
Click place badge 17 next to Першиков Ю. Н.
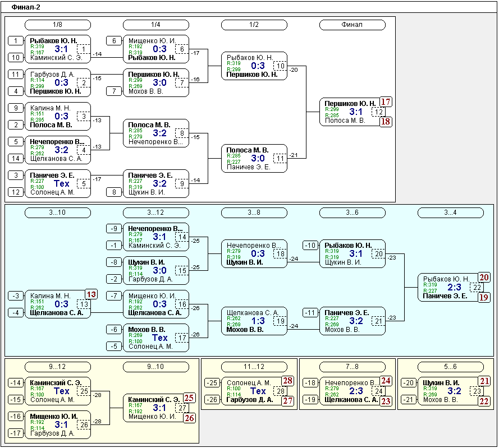386,102
